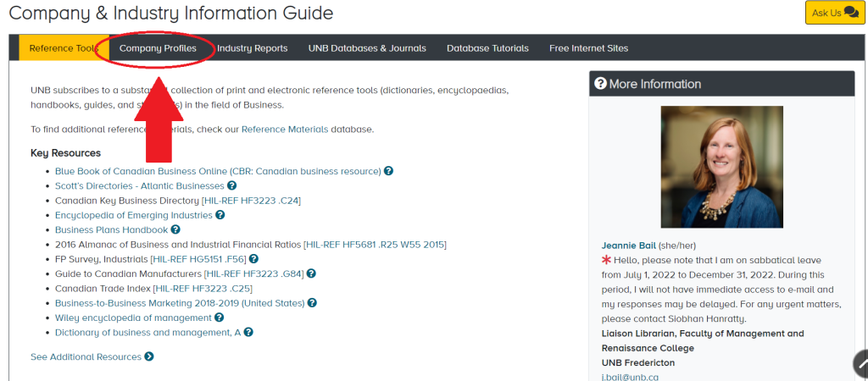868x381 pixels.
Task: Click the UNB Fredericton text
Action: pos(638,362)
